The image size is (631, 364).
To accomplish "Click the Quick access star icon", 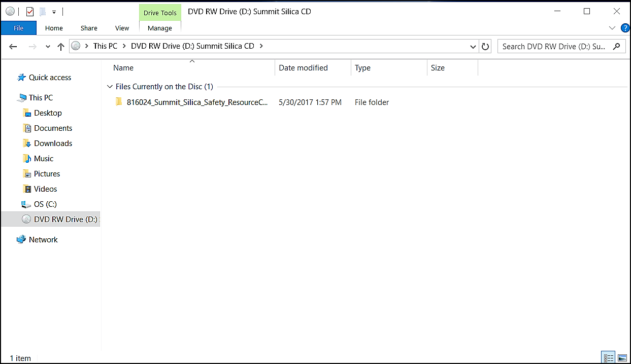I will (21, 78).
